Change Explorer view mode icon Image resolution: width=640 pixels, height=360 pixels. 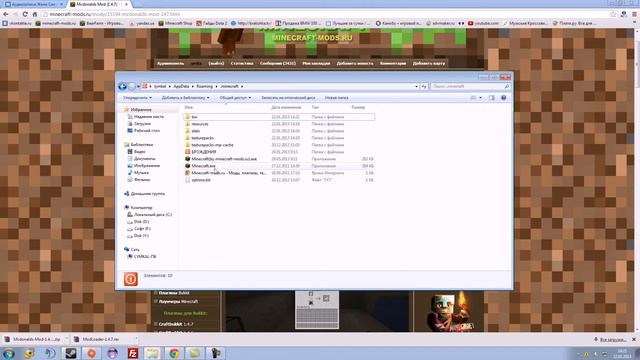473,98
